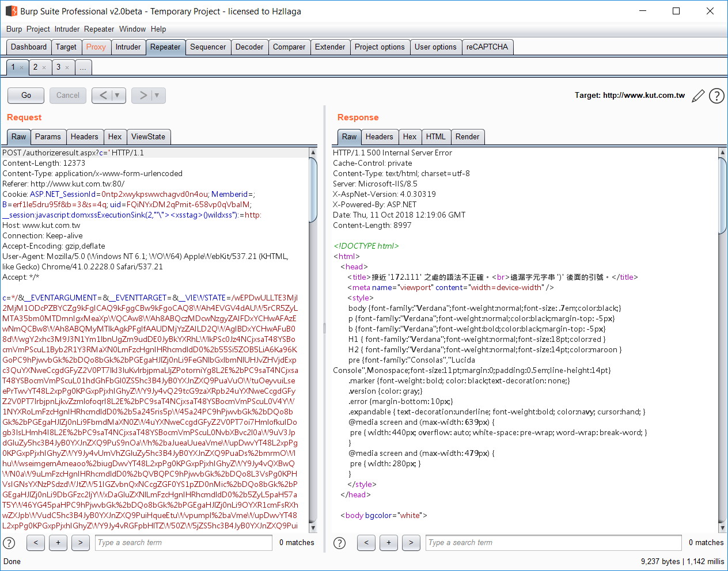Click Request pane scroll down arrow
The image size is (728, 571).
[313, 528]
